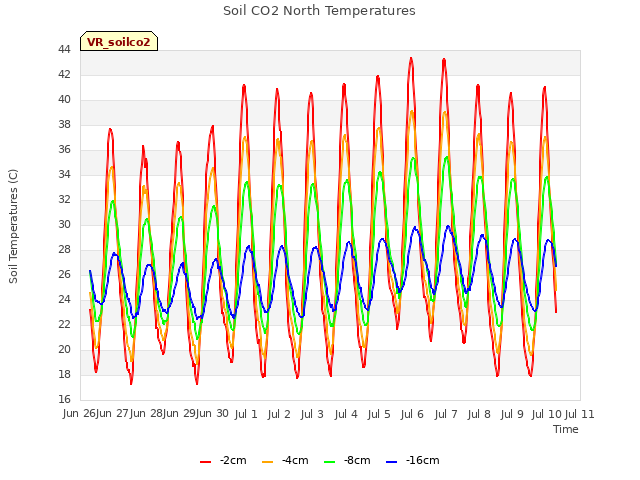Image resolution: width=640 pixels, height=480 pixels.
Task: Click the 32 y-axis tick value
Action: [x=64, y=199]
